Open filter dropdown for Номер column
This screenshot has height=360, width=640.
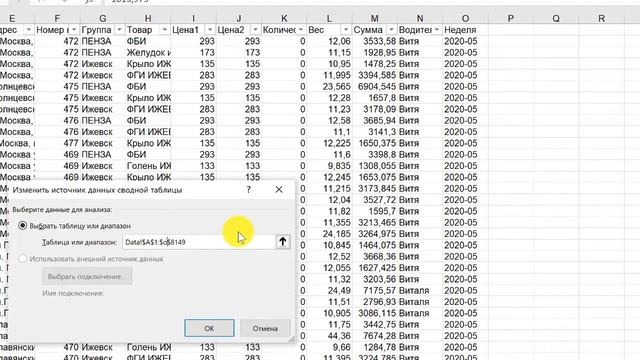74,30
